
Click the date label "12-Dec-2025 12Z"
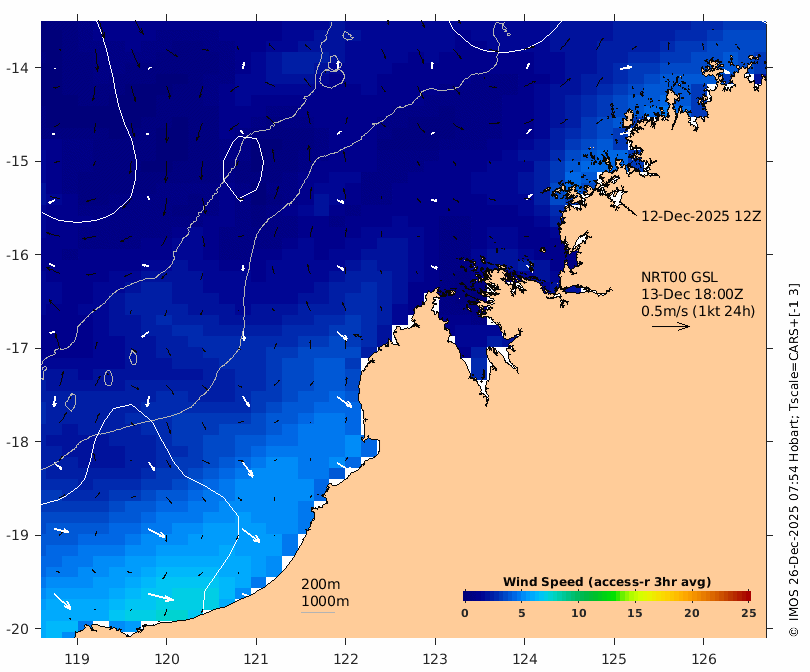701,216
